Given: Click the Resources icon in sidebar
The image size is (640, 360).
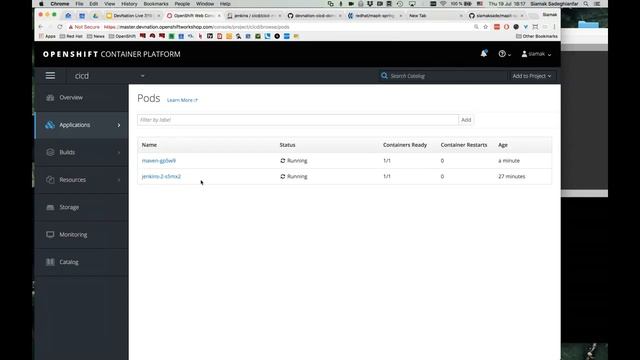Looking at the screenshot, I should (x=50, y=180).
